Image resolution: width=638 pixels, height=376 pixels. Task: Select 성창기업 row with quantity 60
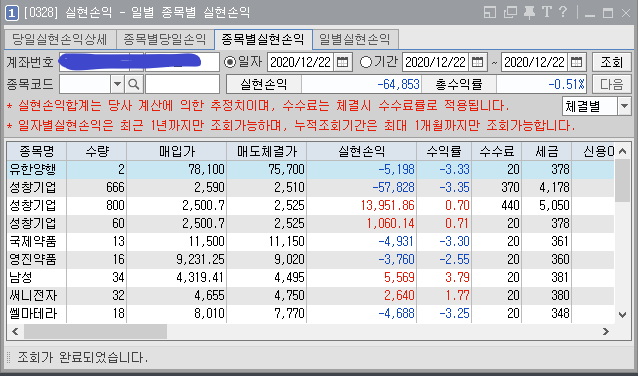click(310, 223)
